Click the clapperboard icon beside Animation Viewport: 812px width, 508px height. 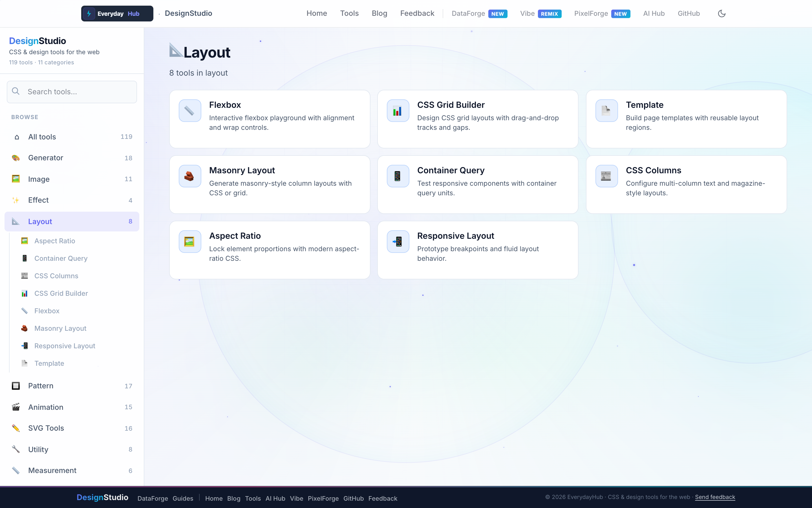16,407
